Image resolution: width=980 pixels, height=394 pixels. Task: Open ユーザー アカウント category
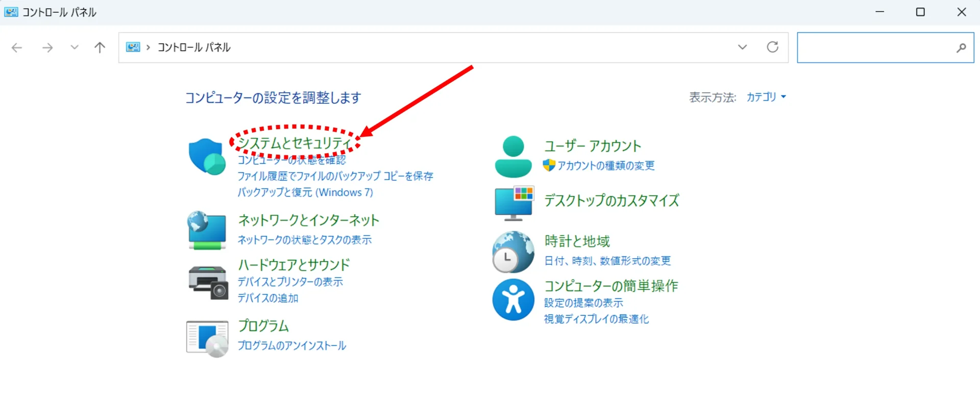593,146
